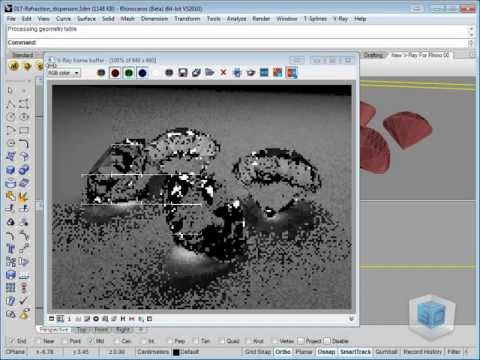Viewport: 480px width, 360px height.
Task: Toggle the Perp osnap checkbox
Action: tap(169, 341)
